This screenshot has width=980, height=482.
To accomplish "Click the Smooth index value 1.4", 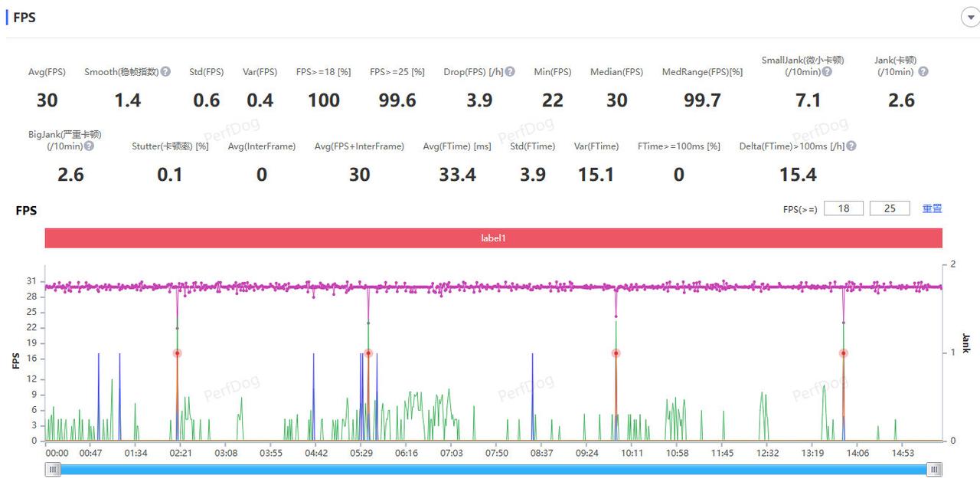I will point(128,100).
